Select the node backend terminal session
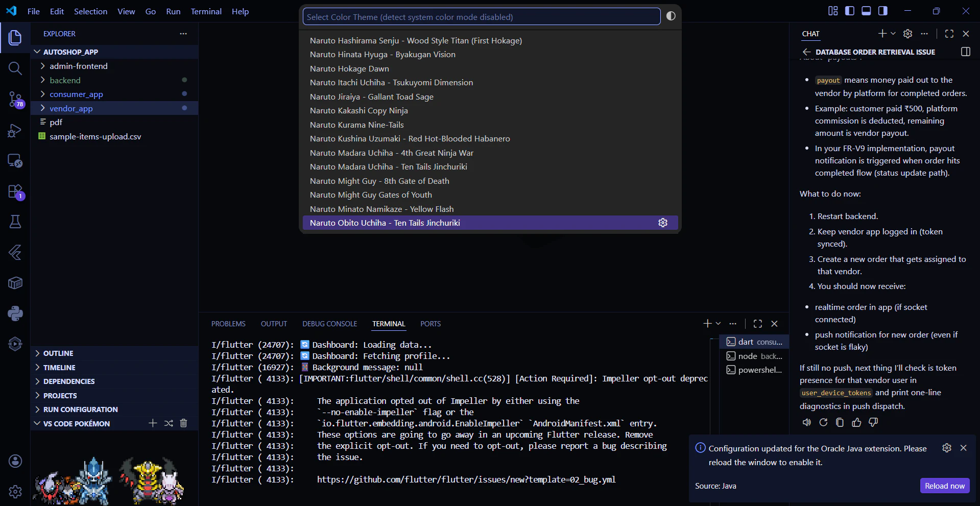This screenshot has width=980, height=506. click(755, 356)
